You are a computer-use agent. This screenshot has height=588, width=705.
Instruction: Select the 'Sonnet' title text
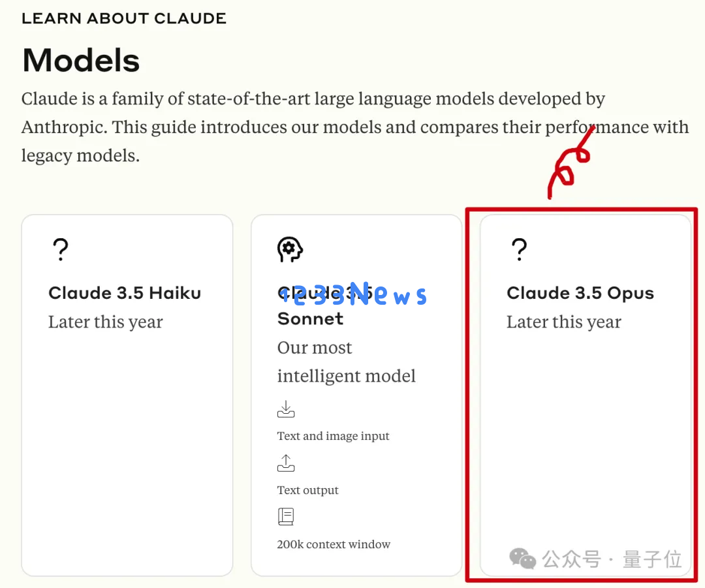(x=310, y=318)
